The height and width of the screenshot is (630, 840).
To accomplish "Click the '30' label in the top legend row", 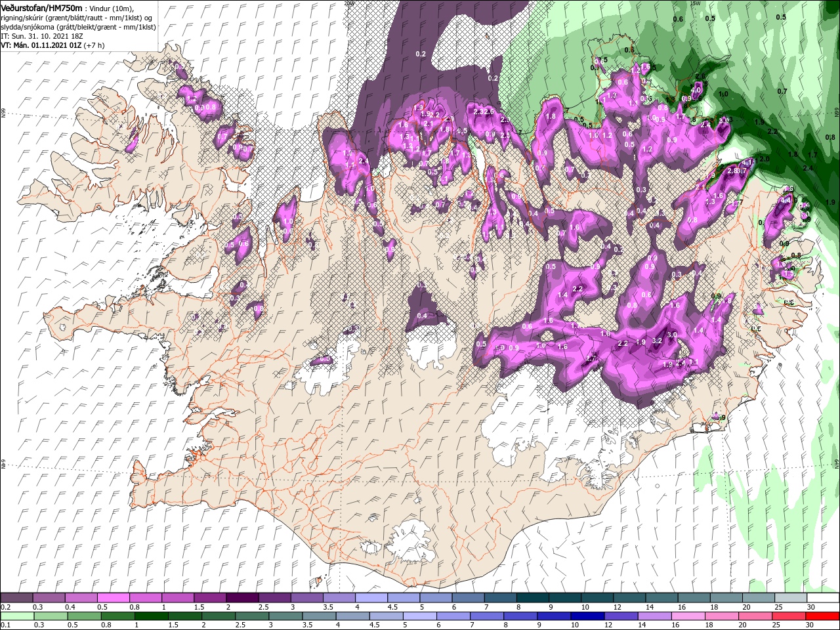I will pyautogui.click(x=810, y=607).
